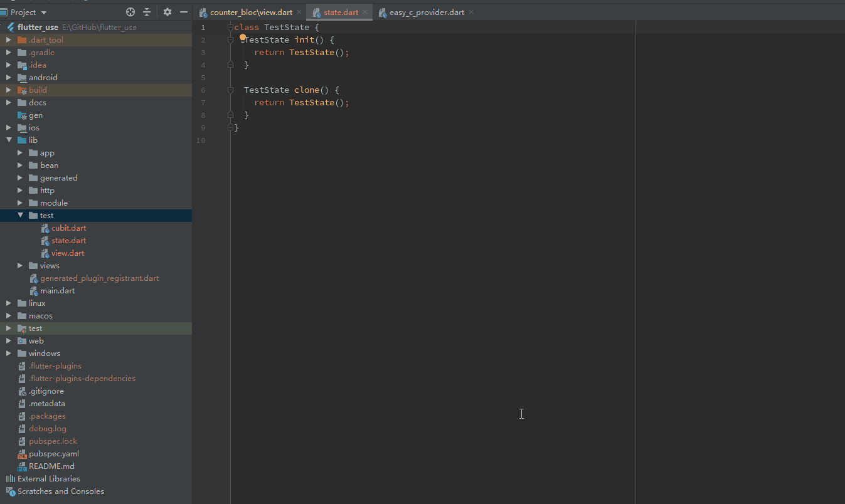
Task: Open the Project view dropdown
Action: pos(43,12)
